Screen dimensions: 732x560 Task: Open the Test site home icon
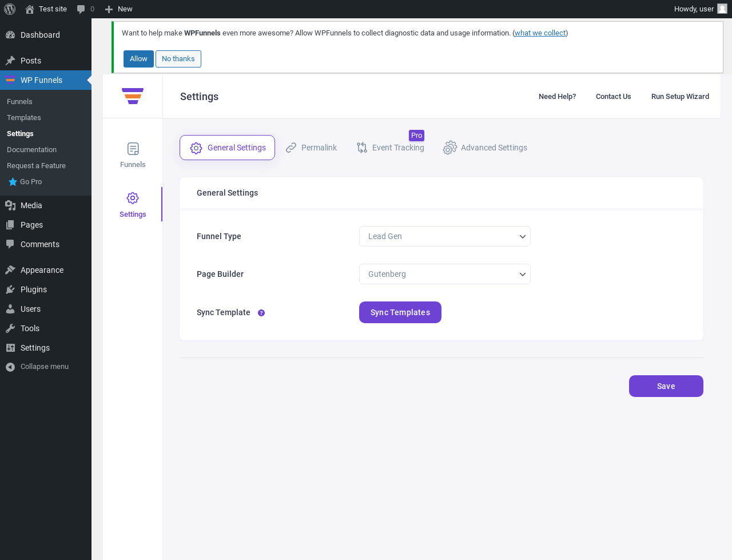[30, 9]
